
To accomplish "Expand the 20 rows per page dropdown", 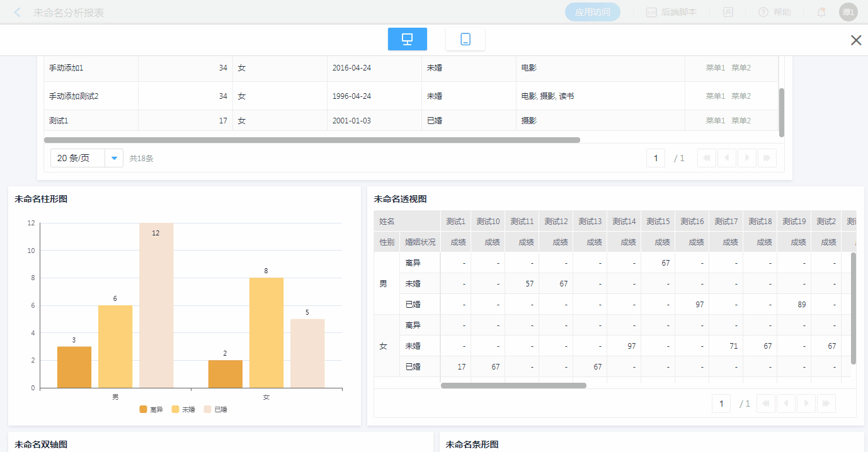I will pyautogui.click(x=114, y=158).
